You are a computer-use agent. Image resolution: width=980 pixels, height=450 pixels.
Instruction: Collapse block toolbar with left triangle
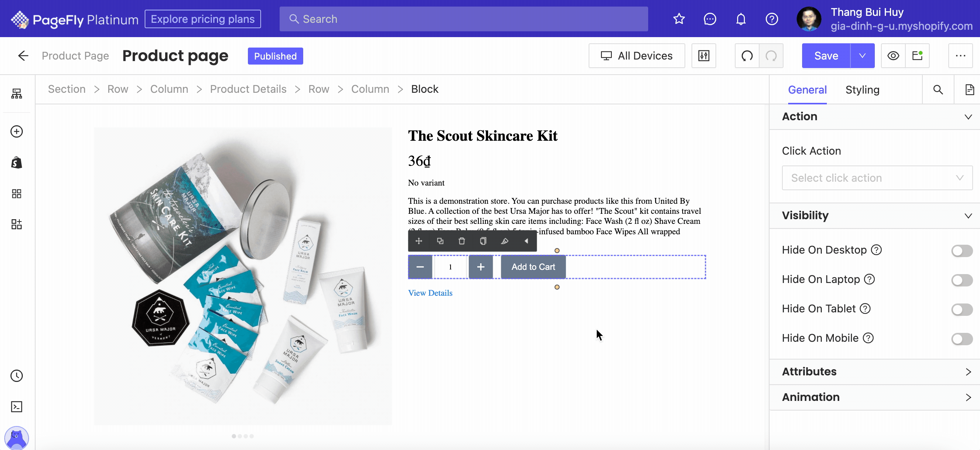[x=526, y=241]
